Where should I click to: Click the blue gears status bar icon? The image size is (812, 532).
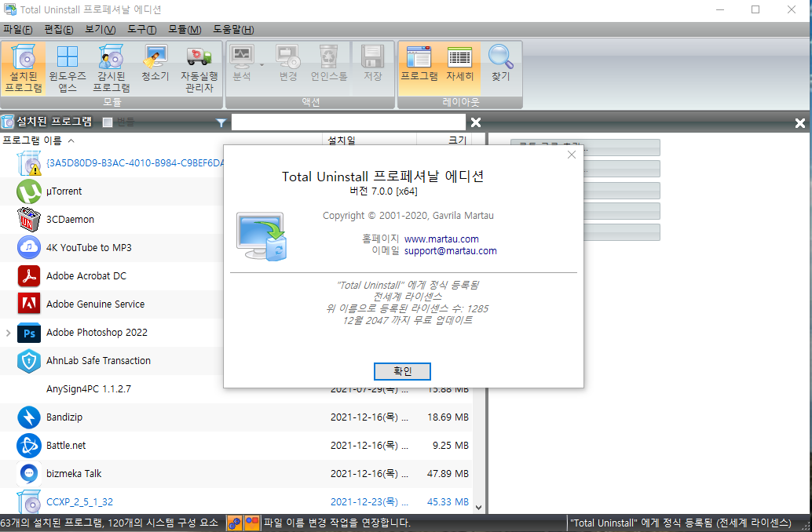(x=234, y=523)
